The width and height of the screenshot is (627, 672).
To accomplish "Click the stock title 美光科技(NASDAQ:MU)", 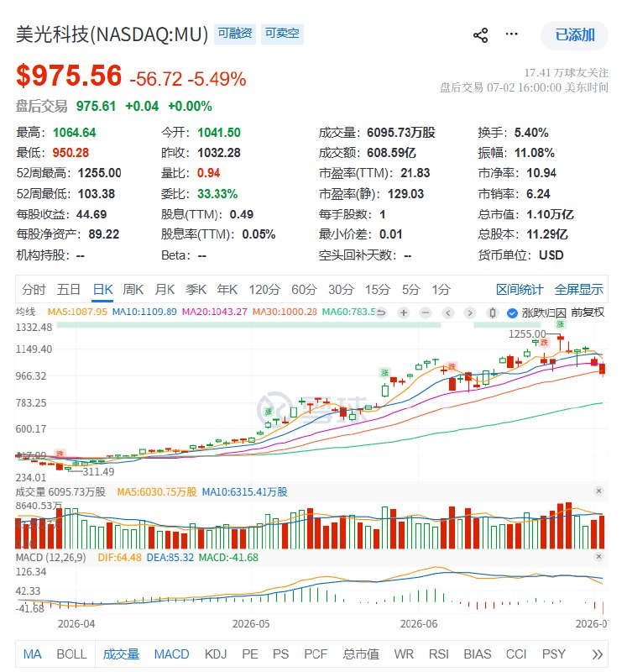I will click(x=112, y=34).
